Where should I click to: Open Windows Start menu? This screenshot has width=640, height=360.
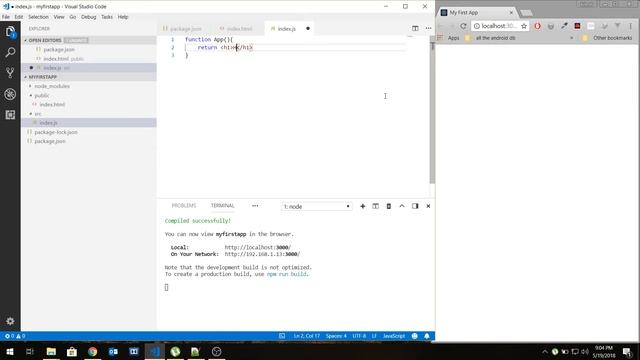click(x=10, y=351)
